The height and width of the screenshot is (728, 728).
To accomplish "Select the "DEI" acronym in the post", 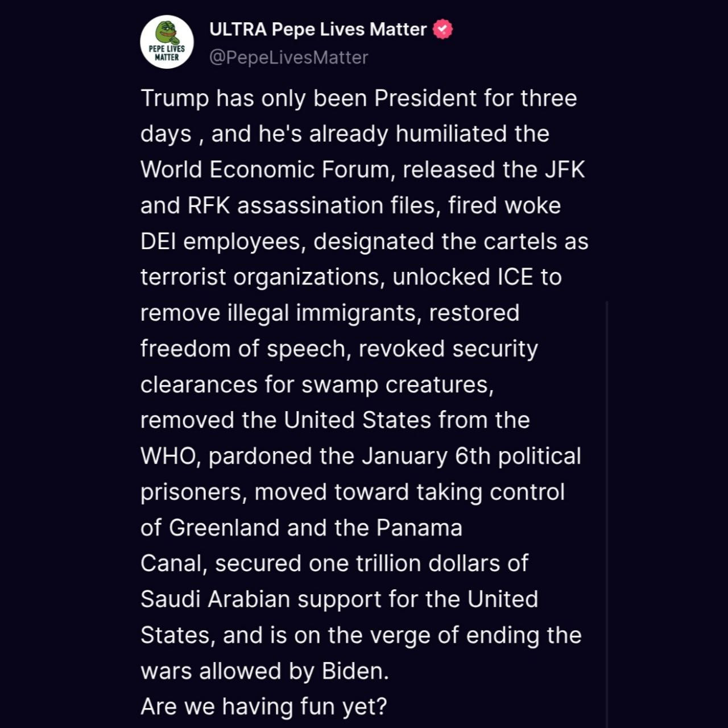I will (158, 241).
